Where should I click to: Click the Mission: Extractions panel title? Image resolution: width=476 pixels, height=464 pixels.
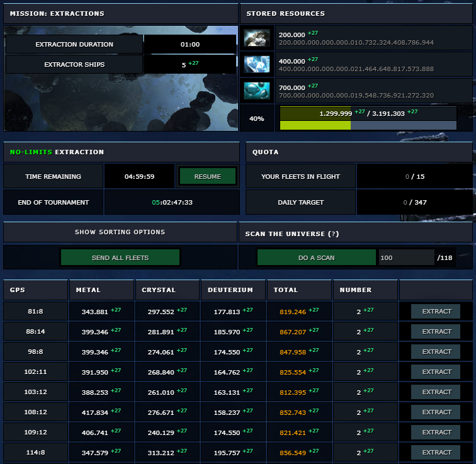tap(57, 13)
